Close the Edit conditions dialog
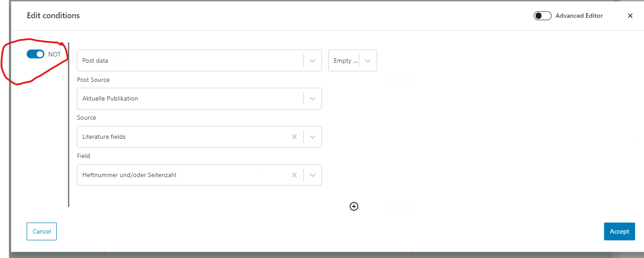Screen dimensions: 644x258 (x=630, y=16)
